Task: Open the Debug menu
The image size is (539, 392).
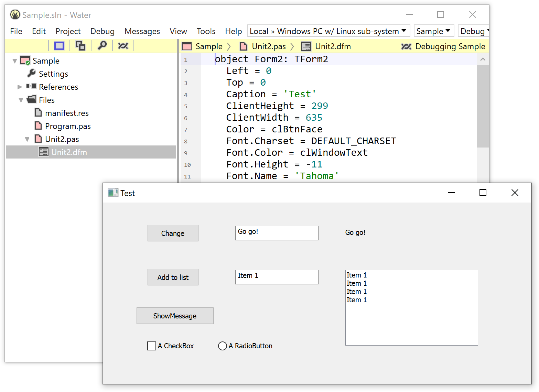Action: tap(102, 31)
